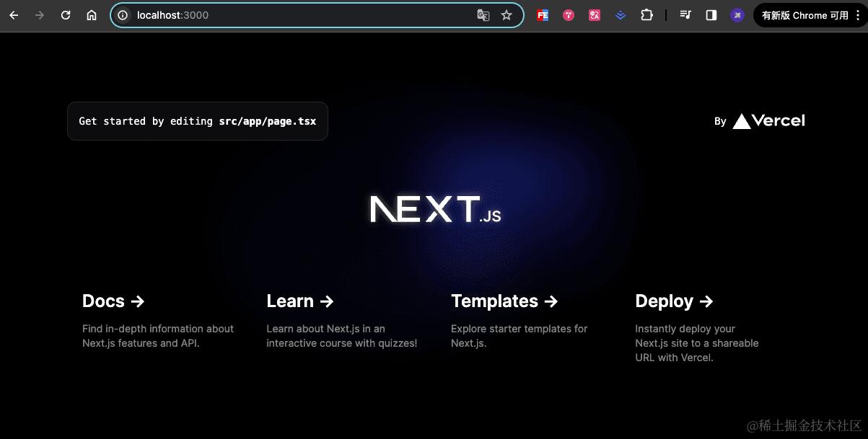Click the purple circular extension icon
The image size is (868, 439).
737,14
